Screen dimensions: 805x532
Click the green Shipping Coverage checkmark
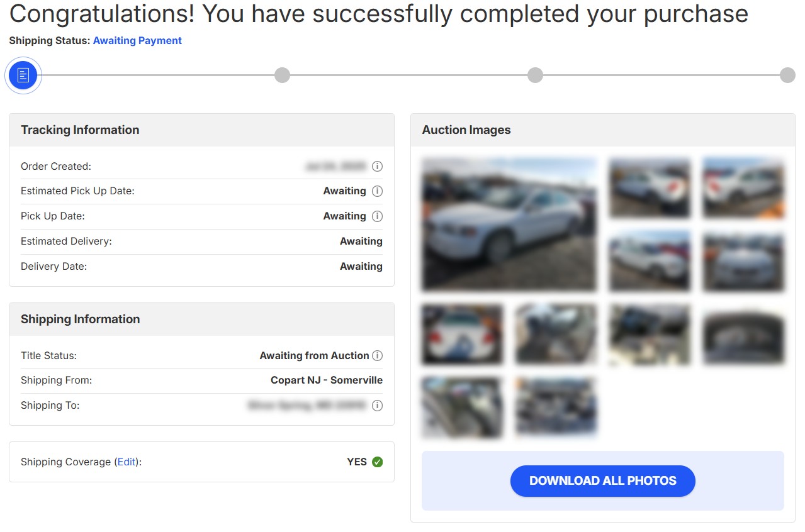[377, 462]
